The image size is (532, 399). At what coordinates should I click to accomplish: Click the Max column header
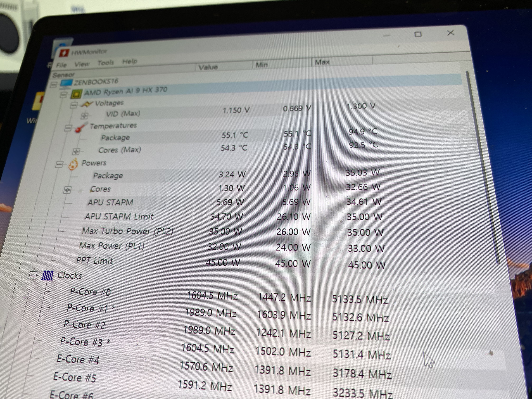322,62
